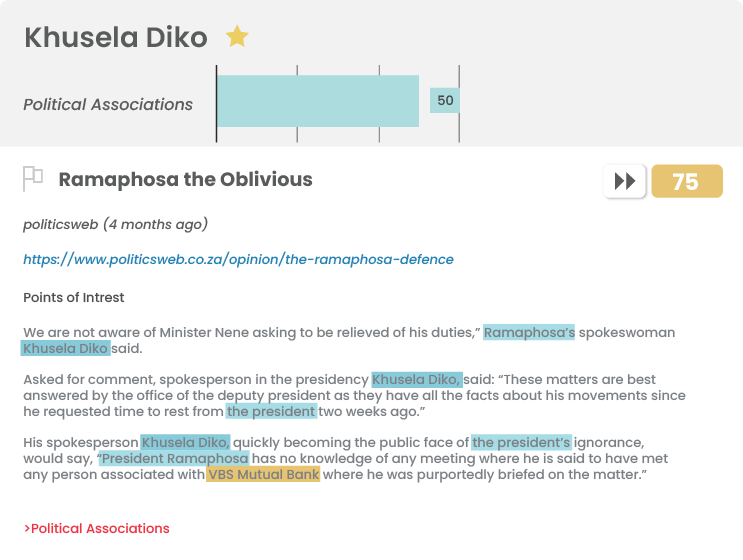Click the Ramaphosa the Oblivious title
This screenshot has height=560, width=743.
[x=185, y=180]
